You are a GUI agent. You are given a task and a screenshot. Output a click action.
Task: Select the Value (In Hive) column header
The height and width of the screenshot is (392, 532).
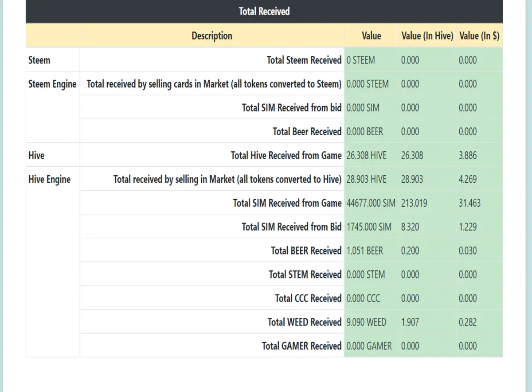(427, 36)
